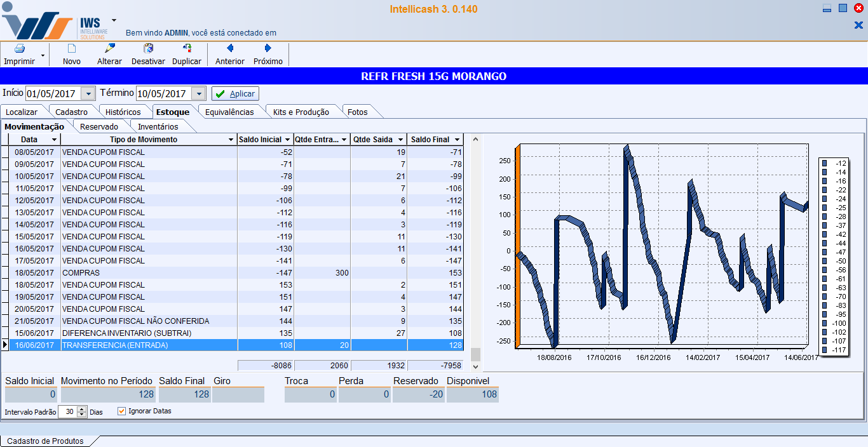Apply the date range with Aplicar
868x447 pixels.
coord(235,93)
